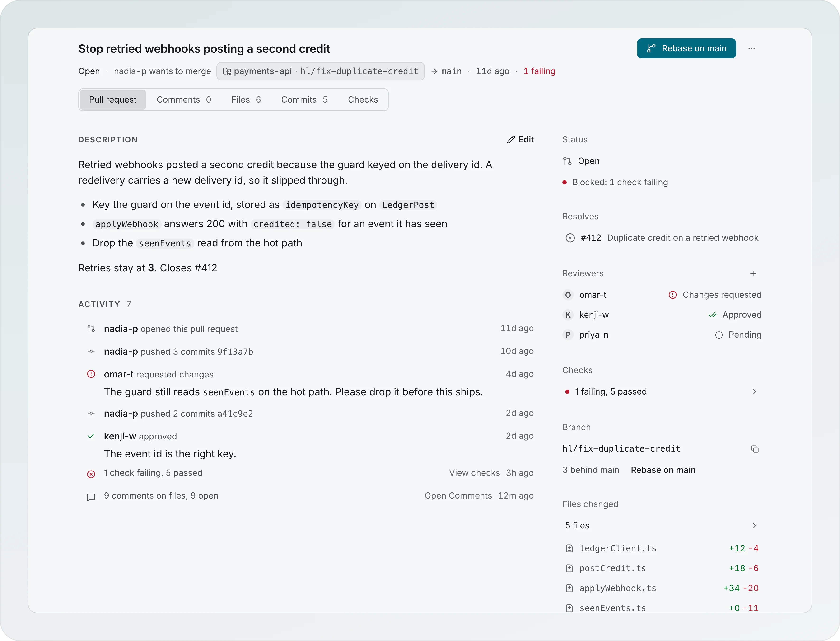Screen dimensions: 840x641
Task: Click the issue circle icon beside #412
Action: pyautogui.click(x=570, y=238)
